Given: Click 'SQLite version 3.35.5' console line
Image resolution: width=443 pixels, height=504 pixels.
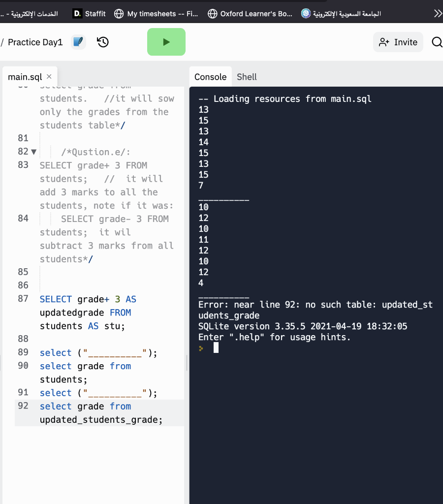Looking at the screenshot, I should pos(303,326).
